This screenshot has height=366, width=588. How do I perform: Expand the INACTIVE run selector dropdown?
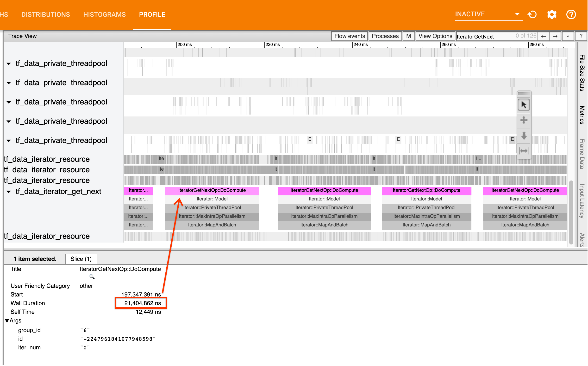click(517, 14)
